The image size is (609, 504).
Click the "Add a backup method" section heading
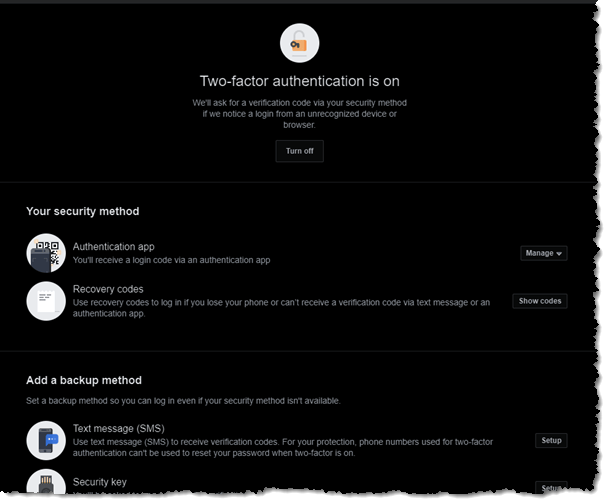point(83,380)
